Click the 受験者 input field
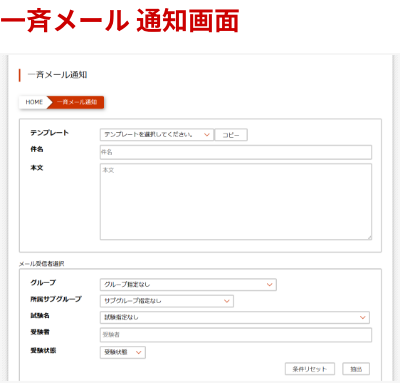Screen dimensions: 400x383 click(236, 335)
